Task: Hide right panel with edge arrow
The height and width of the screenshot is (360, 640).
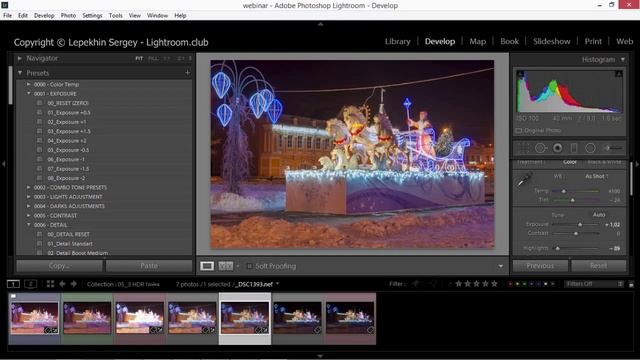Action: 637,164
